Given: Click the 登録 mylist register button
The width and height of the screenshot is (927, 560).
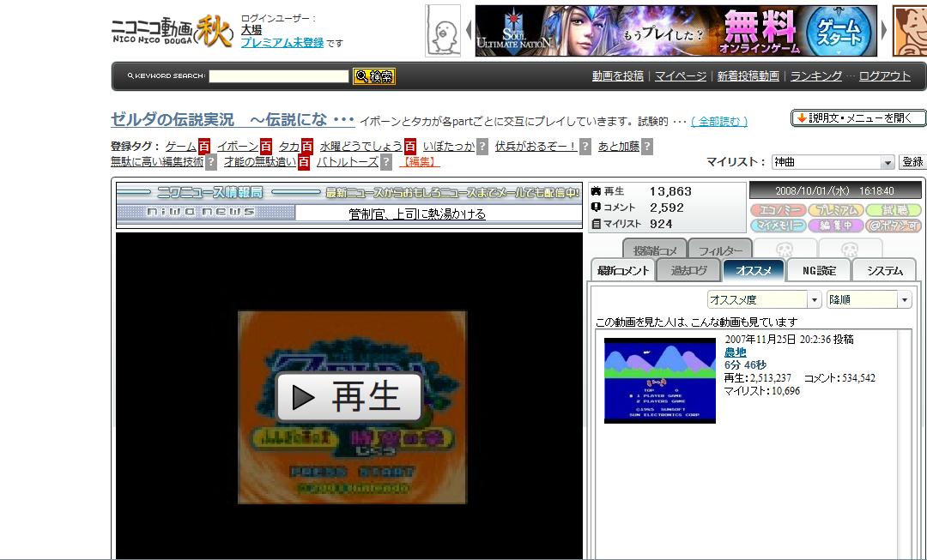Looking at the screenshot, I should coord(912,162).
